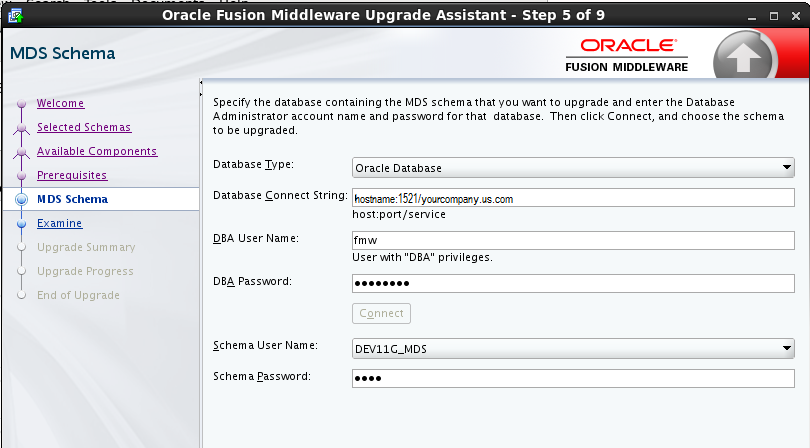Open the Selected Schemas step
This screenshot has height=448, width=810.
pos(84,127)
